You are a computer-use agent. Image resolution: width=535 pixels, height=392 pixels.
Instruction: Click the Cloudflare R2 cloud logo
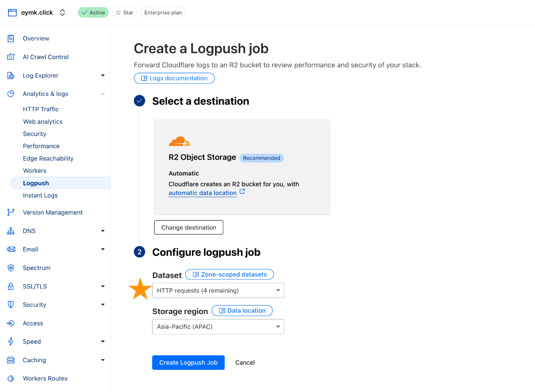click(x=179, y=141)
